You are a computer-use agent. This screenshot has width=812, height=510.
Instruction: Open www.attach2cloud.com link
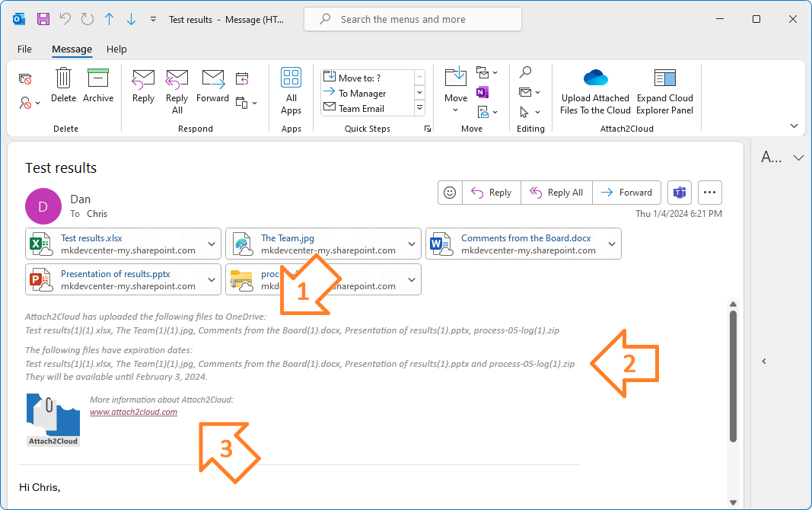(x=134, y=412)
